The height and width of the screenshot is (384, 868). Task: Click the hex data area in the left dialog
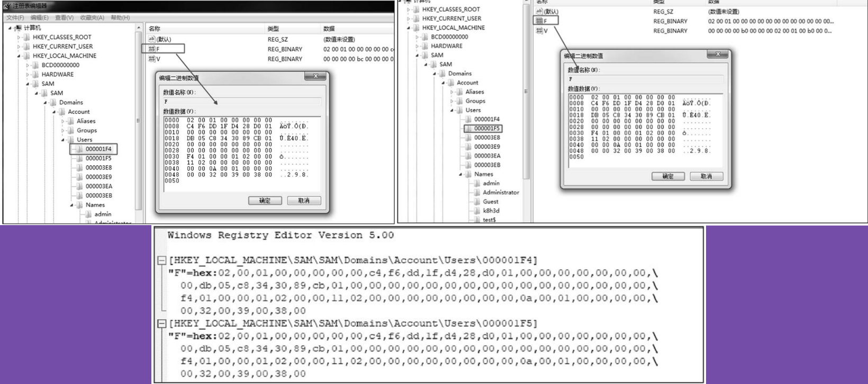tap(242, 154)
